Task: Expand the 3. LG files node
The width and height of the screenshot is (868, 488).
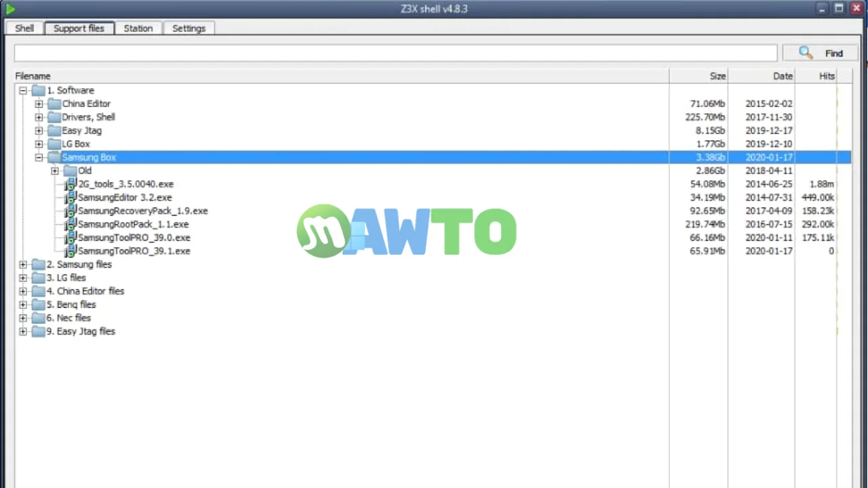Action: [x=23, y=278]
